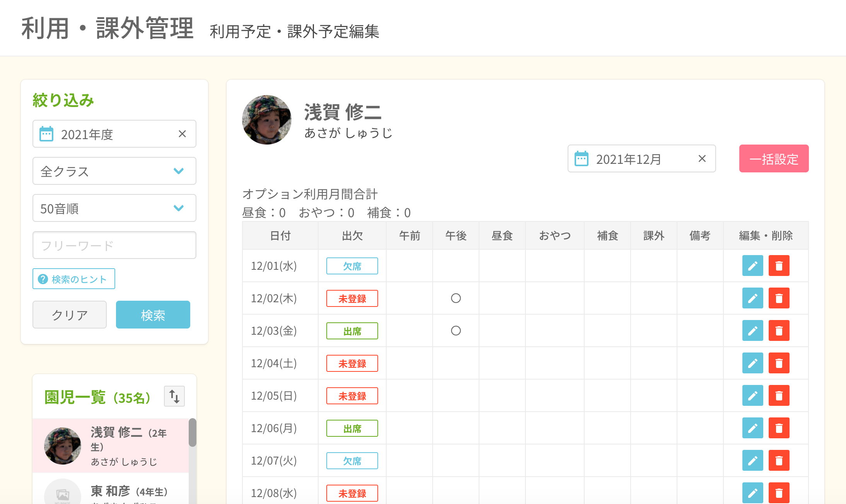Screen dimensions: 846x504
Task: Edit the 12/06(月) row with pencil icon
Action: pyautogui.click(x=752, y=428)
